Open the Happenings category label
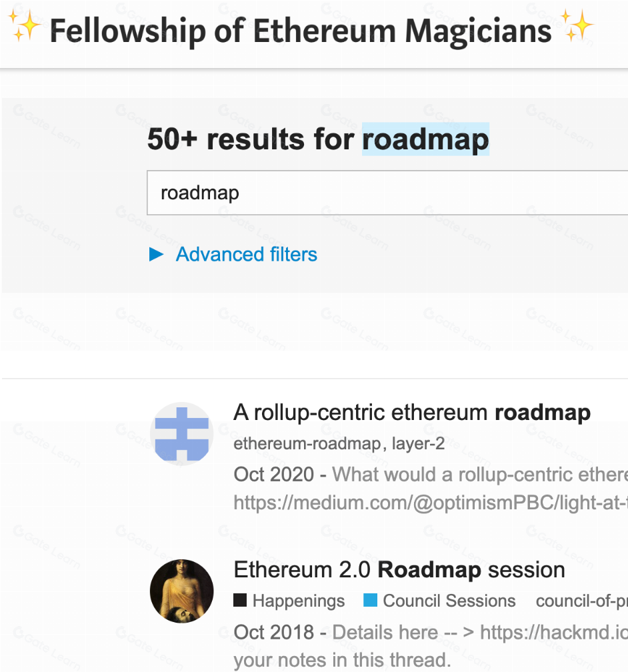Image resolution: width=628 pixels, height=672 pixels. point(298,601)
